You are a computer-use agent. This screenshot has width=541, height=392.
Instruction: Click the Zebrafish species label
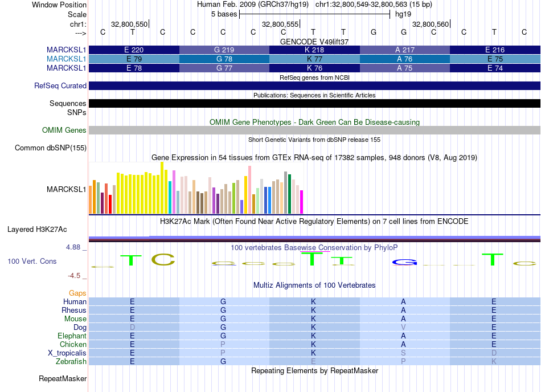[71, 361]
